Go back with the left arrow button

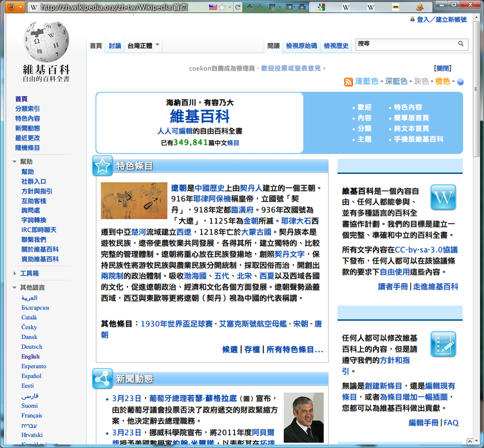[x=250, y=7]
